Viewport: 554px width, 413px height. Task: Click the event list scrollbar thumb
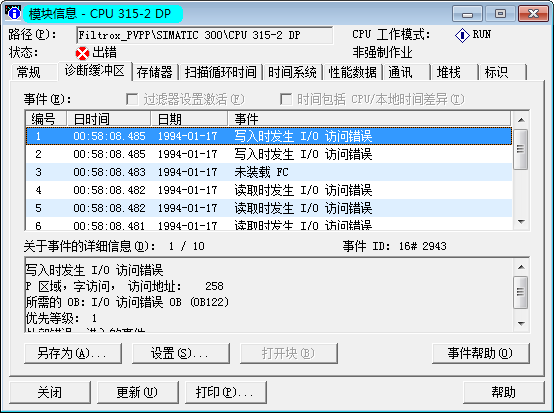521,149
